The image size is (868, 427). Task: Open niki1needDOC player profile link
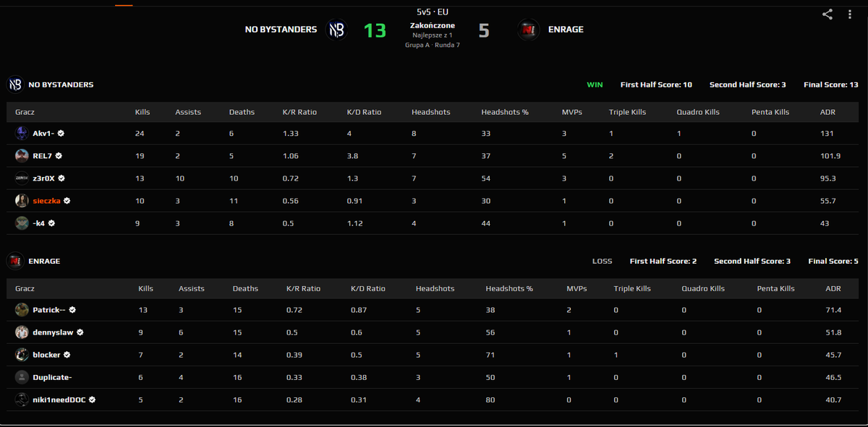point(60,399)
